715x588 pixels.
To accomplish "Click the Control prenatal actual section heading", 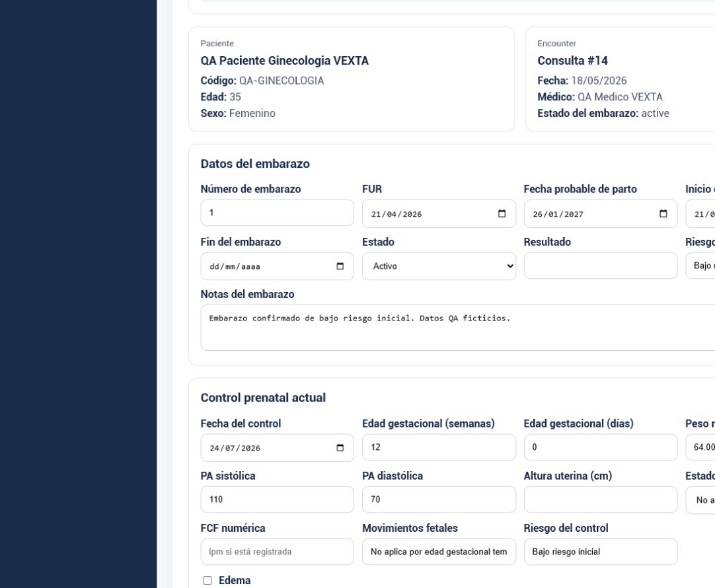I will pos(263,398).
